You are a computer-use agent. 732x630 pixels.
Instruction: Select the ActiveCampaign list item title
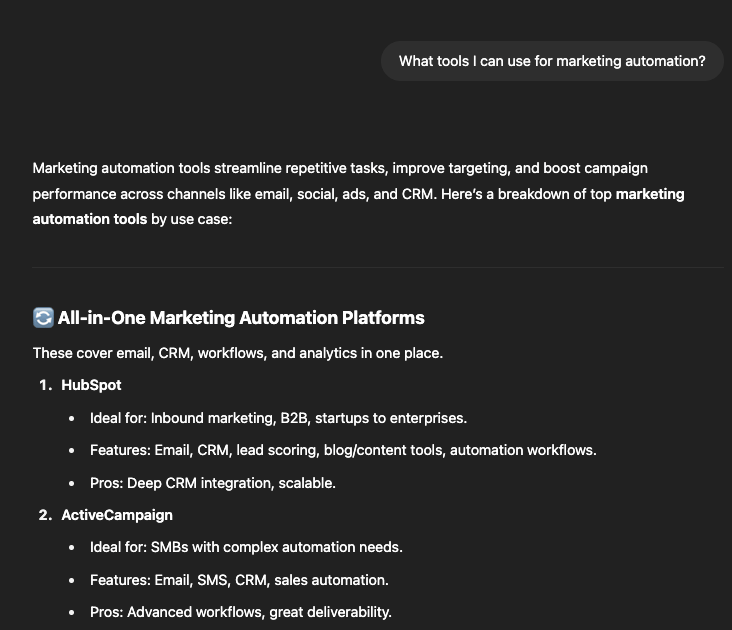(x=117, y=515)
